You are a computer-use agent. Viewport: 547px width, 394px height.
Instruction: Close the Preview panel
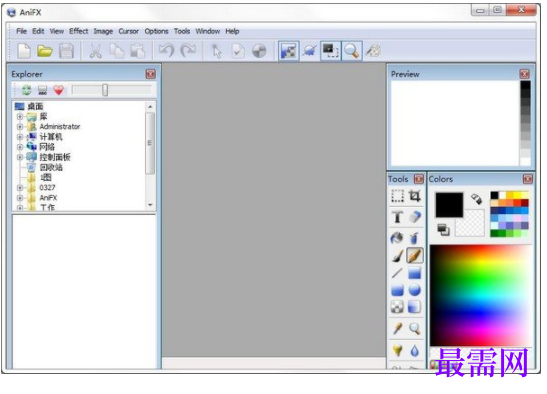525,74
